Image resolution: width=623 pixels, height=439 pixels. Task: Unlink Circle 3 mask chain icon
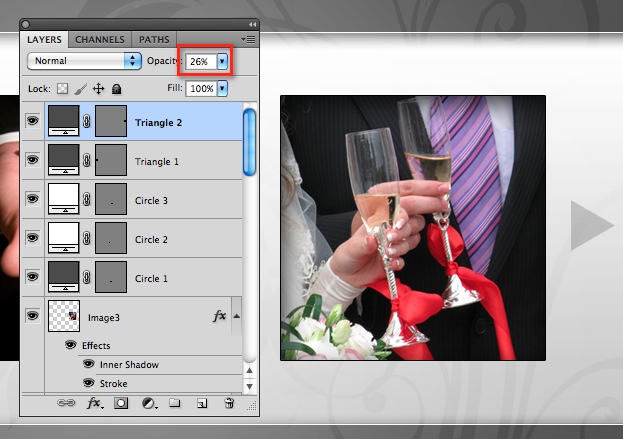(x=87, y=199)
